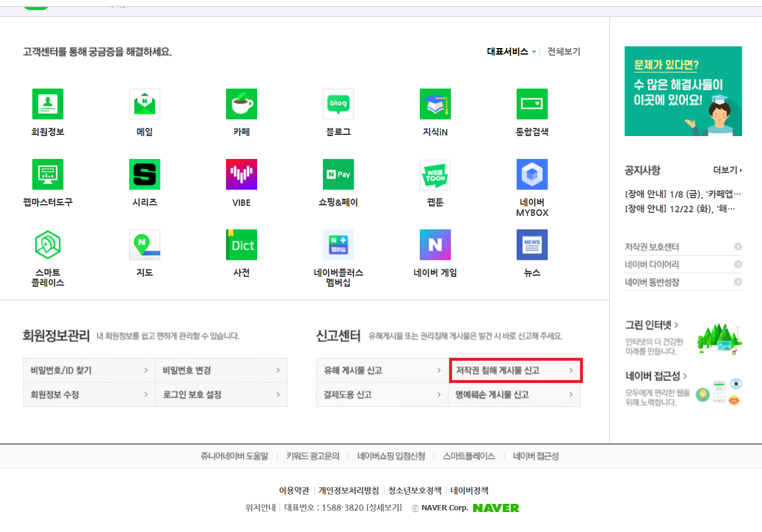762x532 pixels.
Task: Open the 통합검색 search box icon
Action: pos(532,104)
